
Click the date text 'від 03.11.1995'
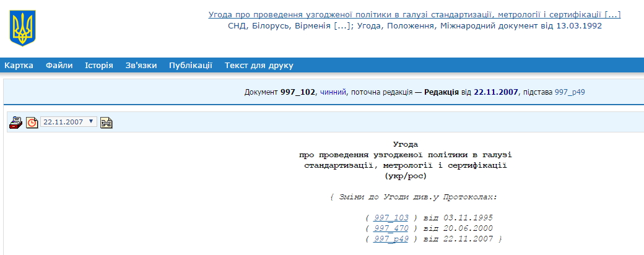[x=458, y=218]
